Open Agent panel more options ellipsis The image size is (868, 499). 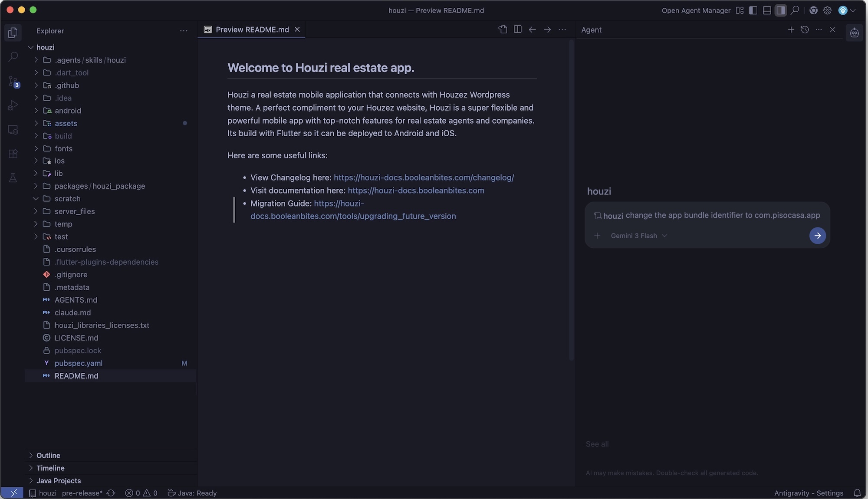pyautogui.click(x=819, y=30)
